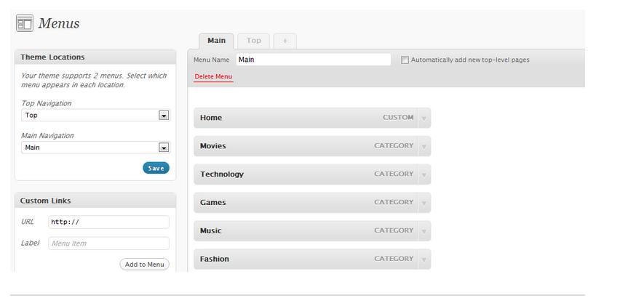
Task: Click the Label input field
Action: pyautogui.click(x=108, y=243)
